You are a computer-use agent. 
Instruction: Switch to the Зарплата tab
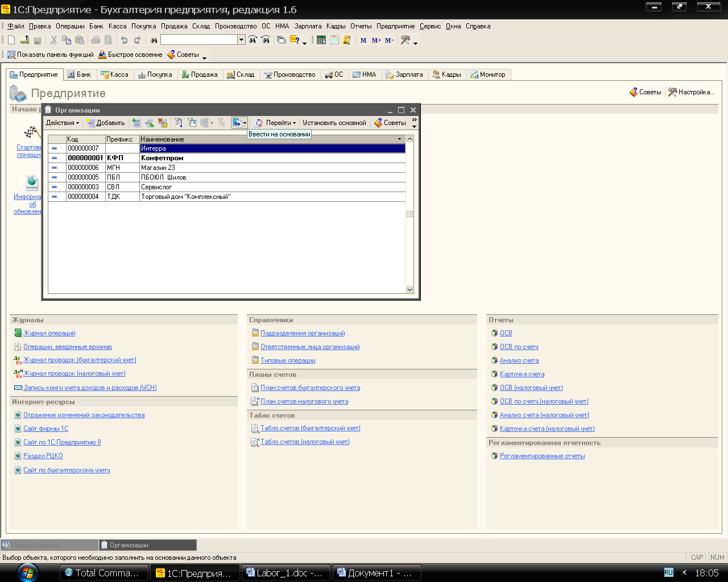click(404, 74)
